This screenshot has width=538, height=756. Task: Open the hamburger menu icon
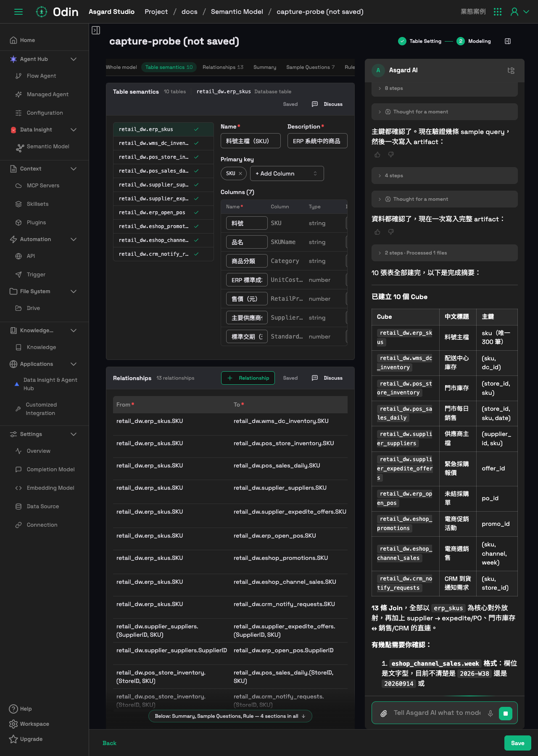18,12
